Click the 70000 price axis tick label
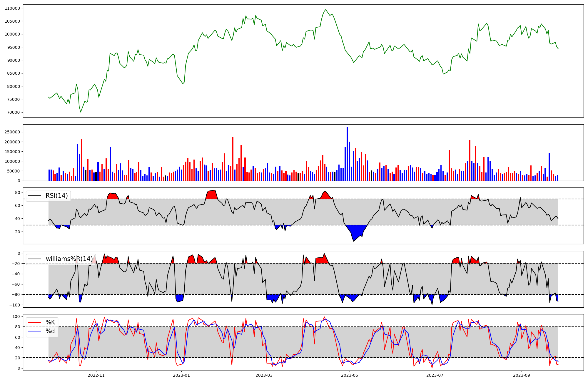The image size is (588, 382). [14, 112]
